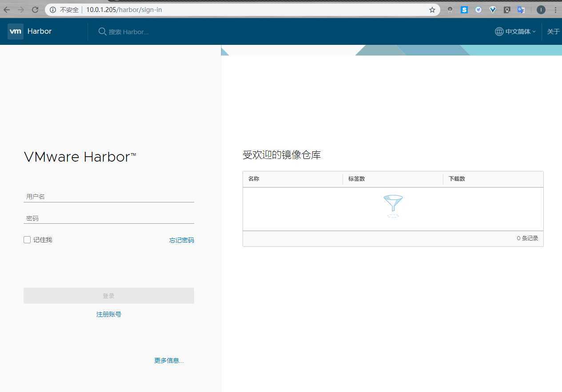Open the 关于 menu item
Viewport: 562px width, 392px height.
tap(554, 32)
